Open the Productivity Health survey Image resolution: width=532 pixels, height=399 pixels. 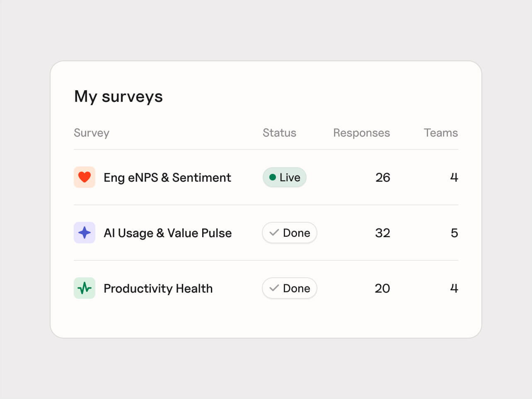pyautogui.click(x=158, y=288)
